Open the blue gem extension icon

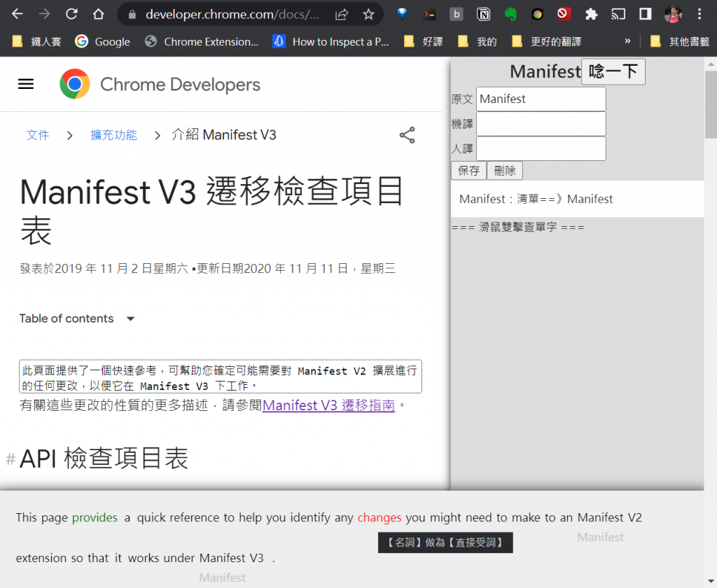[402, 14]
